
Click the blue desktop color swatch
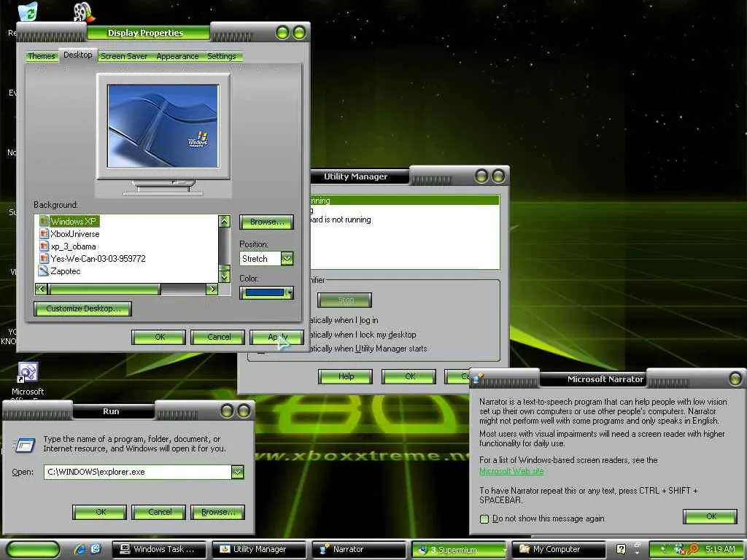pos(264,292)
